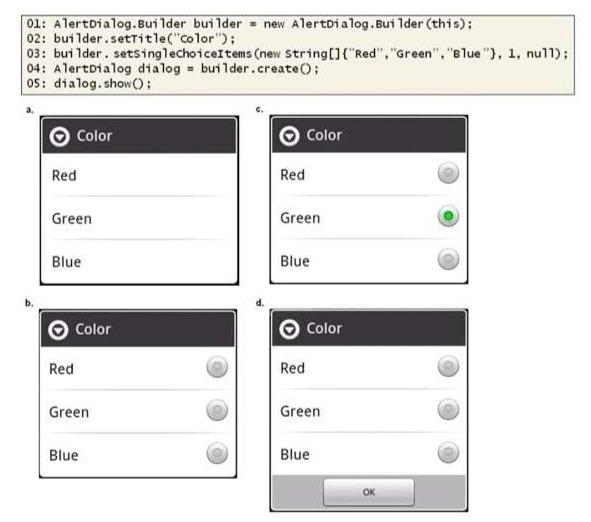The image size is (591, 522).
Task: Pick the Red radio button in dialog d
Action: pos(448,366)
